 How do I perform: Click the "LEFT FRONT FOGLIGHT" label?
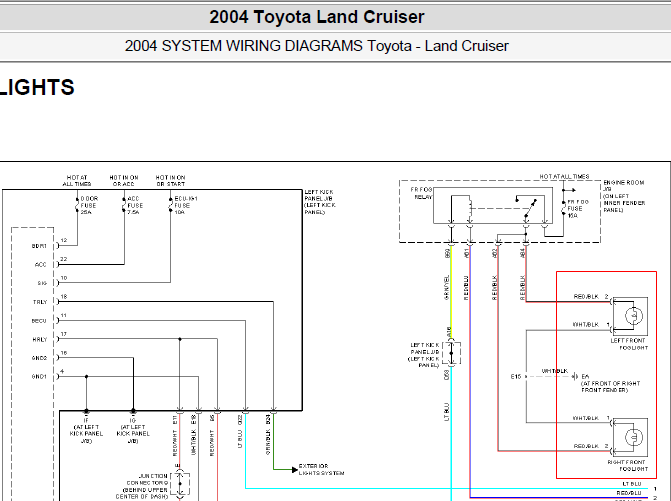click(629, 344)
